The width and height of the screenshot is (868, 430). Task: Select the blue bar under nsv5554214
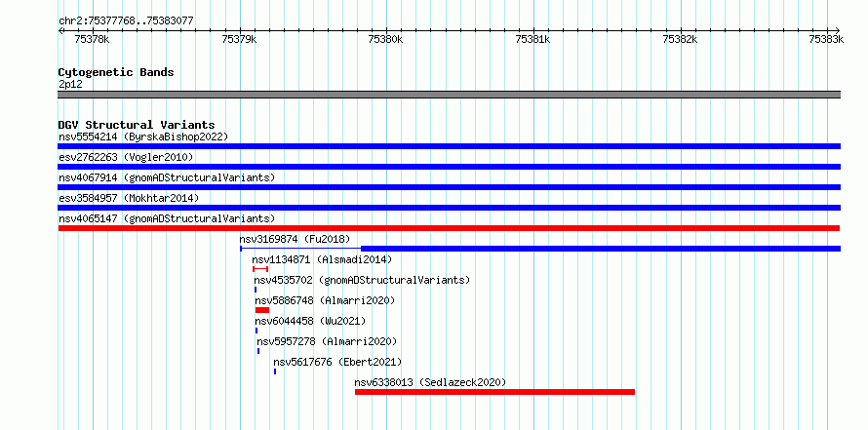click(x=449, y=146)
